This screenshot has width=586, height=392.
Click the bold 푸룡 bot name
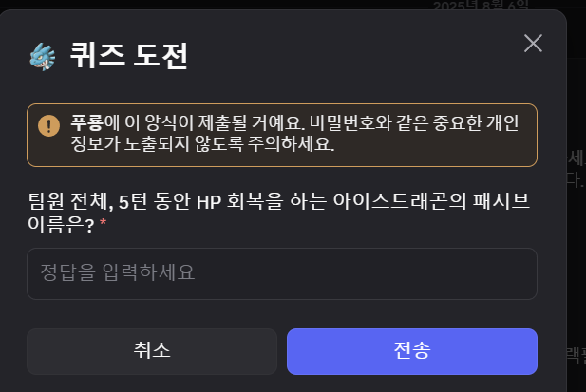(87, 122)
